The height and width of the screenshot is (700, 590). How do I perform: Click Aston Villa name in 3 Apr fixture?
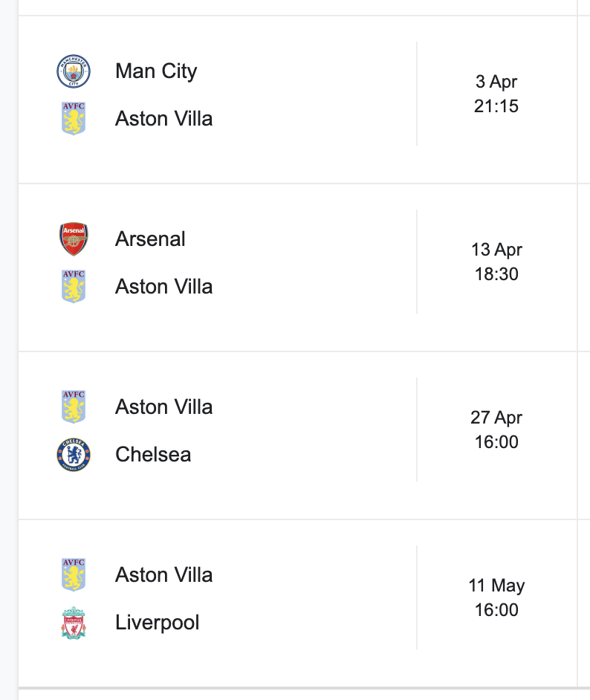(x=163, y=119)
